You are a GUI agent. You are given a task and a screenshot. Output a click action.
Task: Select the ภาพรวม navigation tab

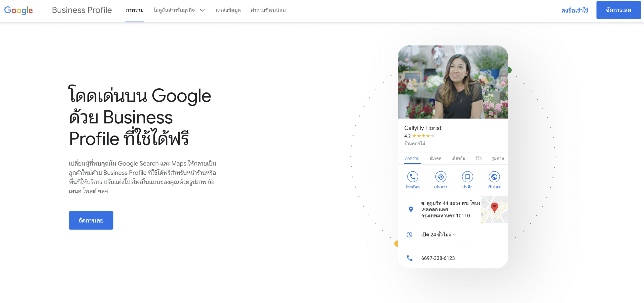coord(135,10)
